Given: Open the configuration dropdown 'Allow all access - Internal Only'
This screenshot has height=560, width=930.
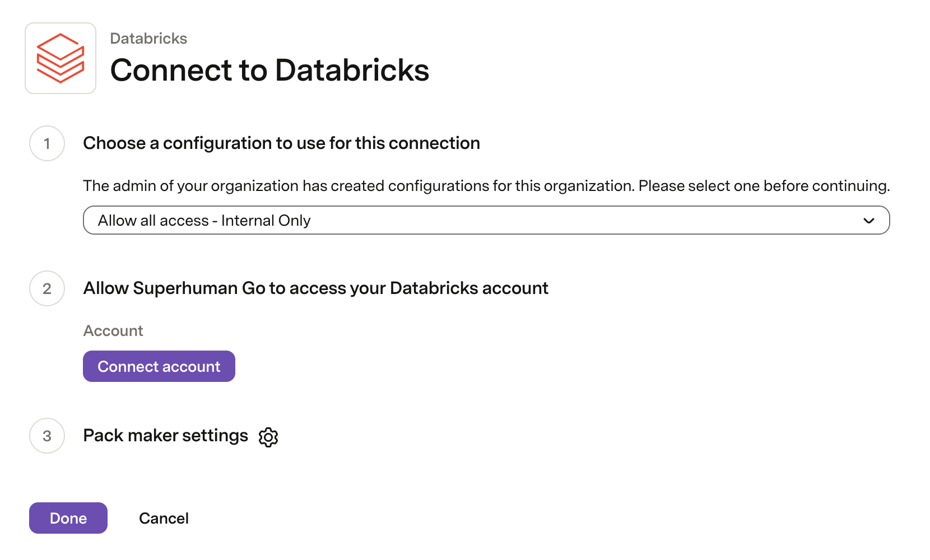Looking at the screenshot, I should coord(486,220).
